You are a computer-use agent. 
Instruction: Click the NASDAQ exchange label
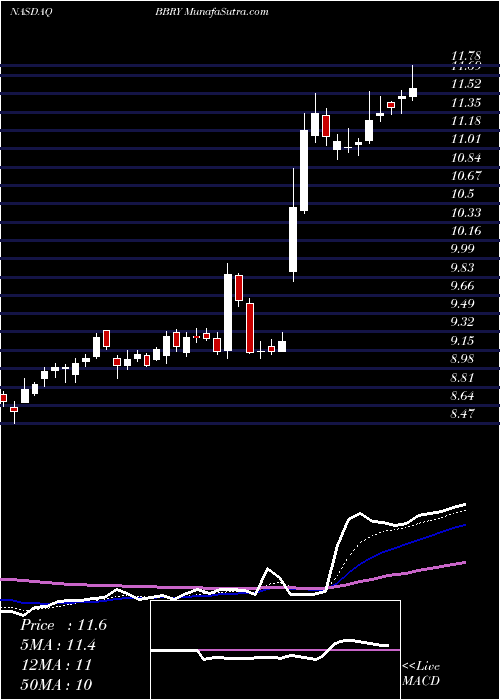(31, 12)
